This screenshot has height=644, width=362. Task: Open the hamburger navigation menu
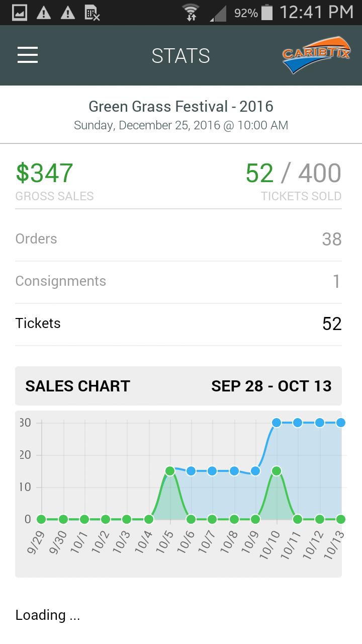[x=28, y=55]
